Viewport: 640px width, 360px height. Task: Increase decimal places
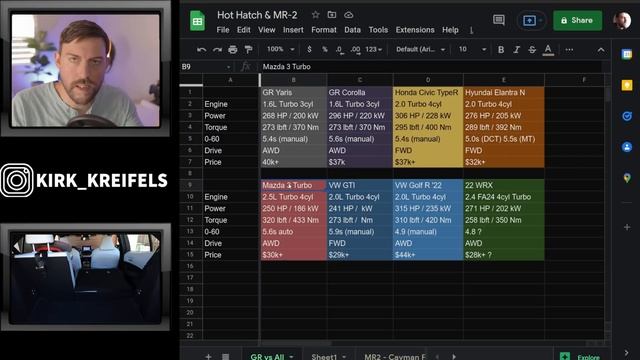pos(356,50)
